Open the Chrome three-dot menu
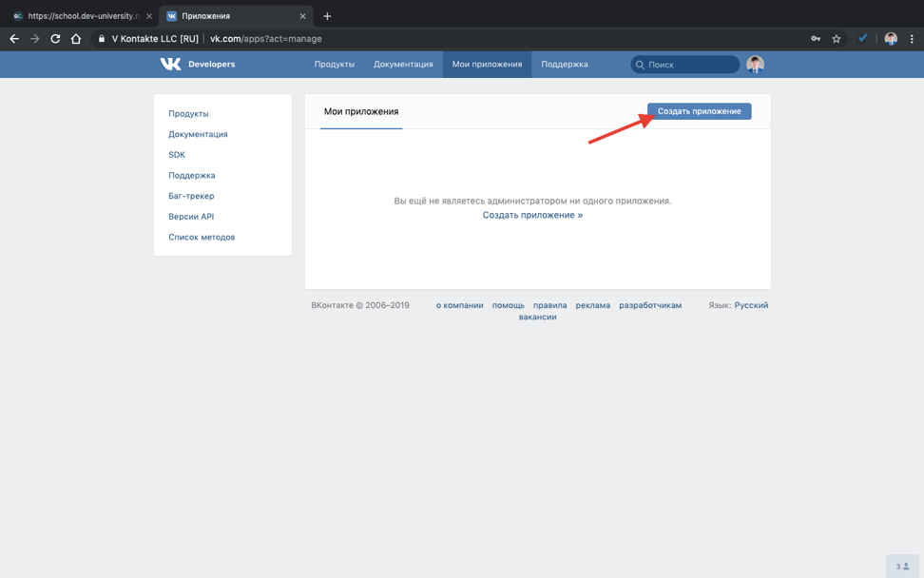 pos(912,39)
